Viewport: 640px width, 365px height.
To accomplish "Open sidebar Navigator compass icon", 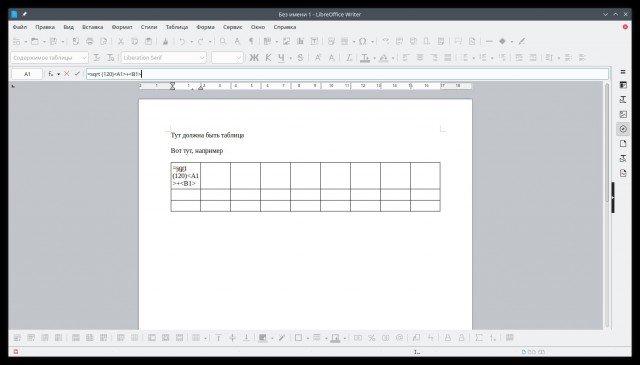I will tap(623, 129).
